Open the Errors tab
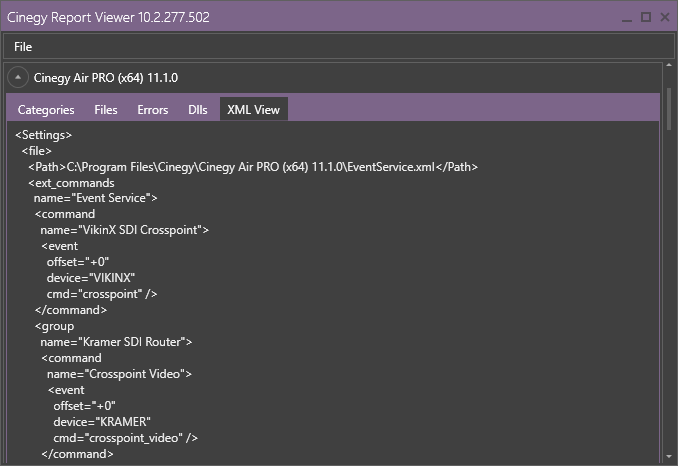The image size is (678, 466). click(x=153, y=110)
